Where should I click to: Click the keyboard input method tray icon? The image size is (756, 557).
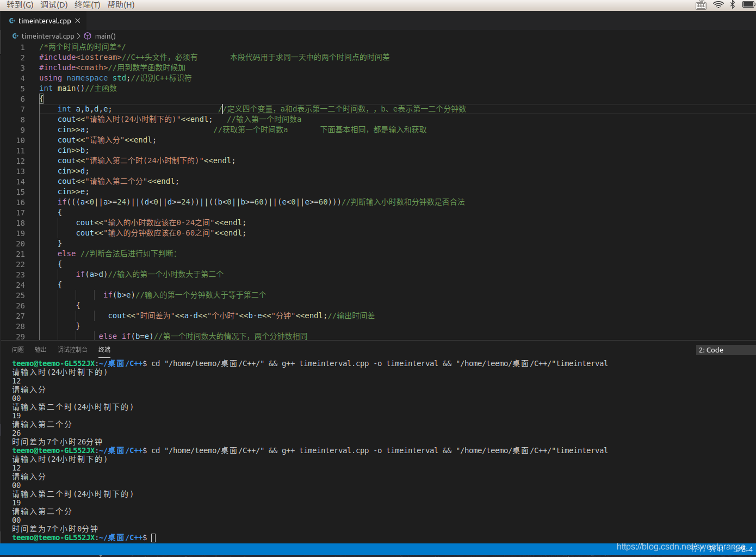[x=701, y=5]
